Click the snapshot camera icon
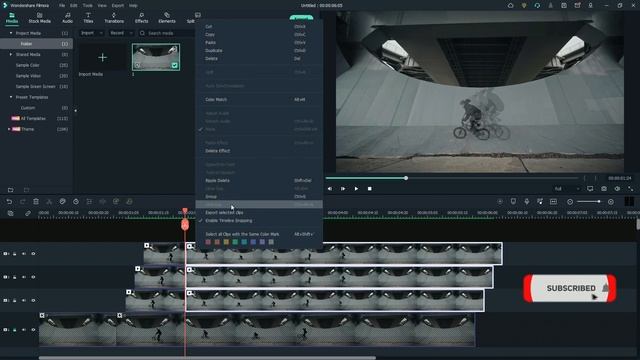 pyautogui.click(x=604, y=189)
